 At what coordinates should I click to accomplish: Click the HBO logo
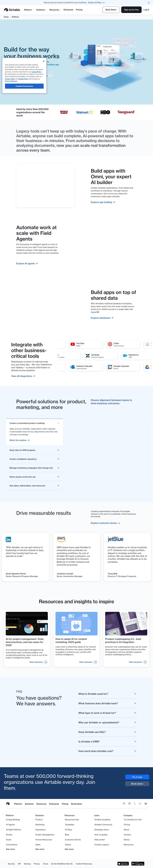coord(105,112)
